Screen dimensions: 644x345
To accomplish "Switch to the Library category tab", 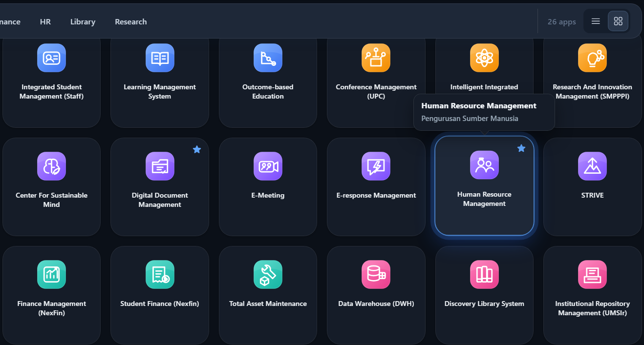I will click(x=83, y=21).
